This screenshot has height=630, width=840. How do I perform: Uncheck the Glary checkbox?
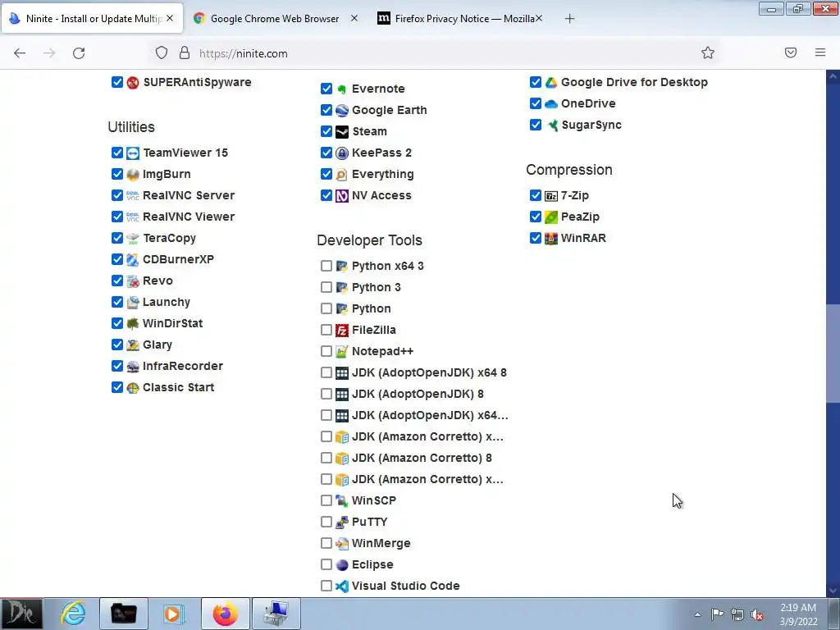[x=117, y=345]
